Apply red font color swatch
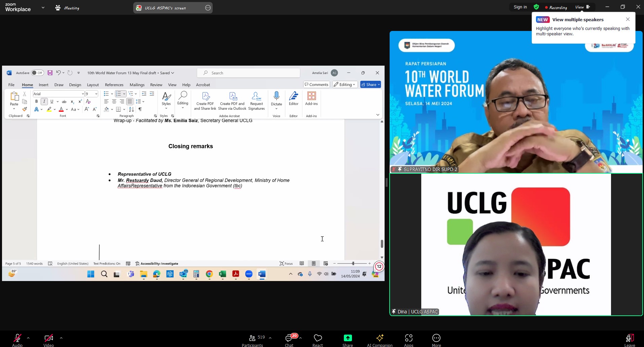Viewport: 644px width, 347px height. (x=61, y=109)
